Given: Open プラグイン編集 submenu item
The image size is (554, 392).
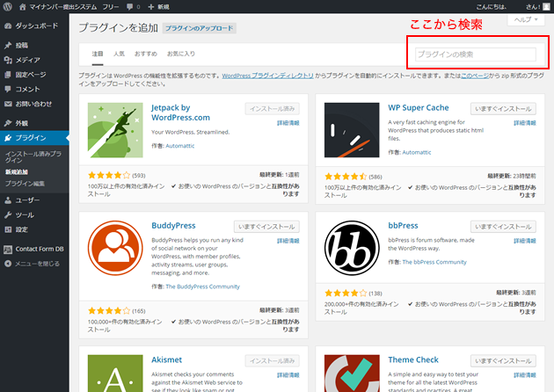Looking at the screenshot, I should click(25, 184).
